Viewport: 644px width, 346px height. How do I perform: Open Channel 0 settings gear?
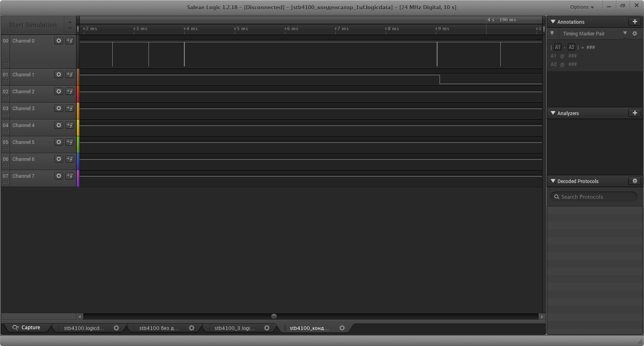[59, 41]
